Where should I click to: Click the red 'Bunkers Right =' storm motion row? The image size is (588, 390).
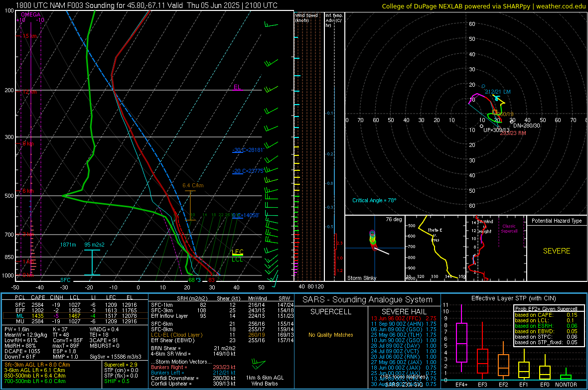click(193, 367)
